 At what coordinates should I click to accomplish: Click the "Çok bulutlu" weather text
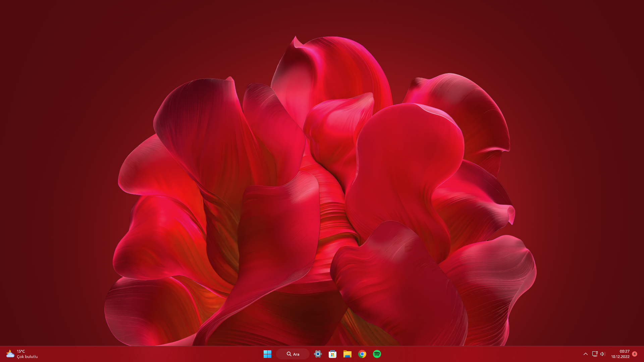click(27, 357)
